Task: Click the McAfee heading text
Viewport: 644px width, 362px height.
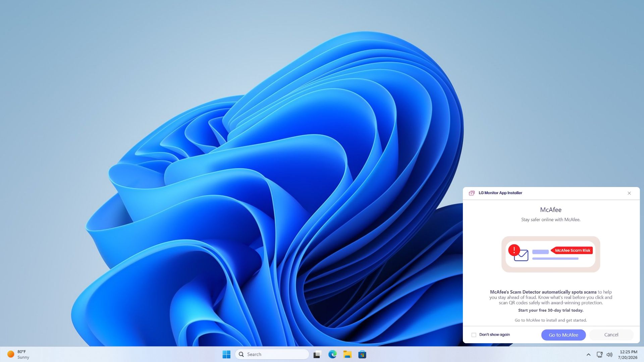Action: click(x=550, y=210)
